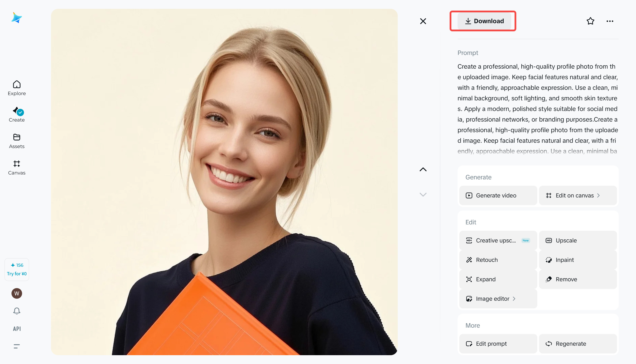Expand the Edit on canvas options
This screenshot has height=364, width=636.
click(577, 195)
